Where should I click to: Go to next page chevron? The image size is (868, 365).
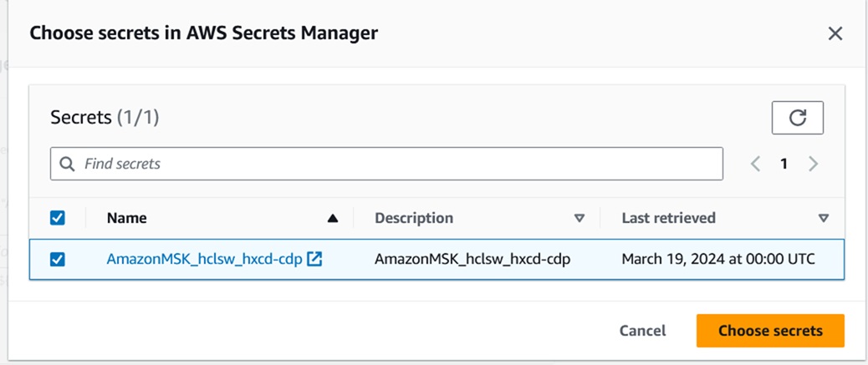tap(813, 164)
